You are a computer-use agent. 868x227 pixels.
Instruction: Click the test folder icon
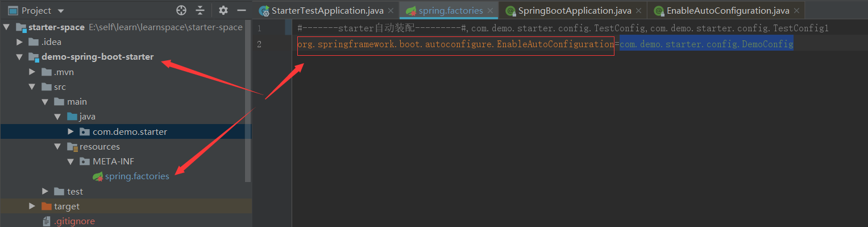tap(59, 191)
